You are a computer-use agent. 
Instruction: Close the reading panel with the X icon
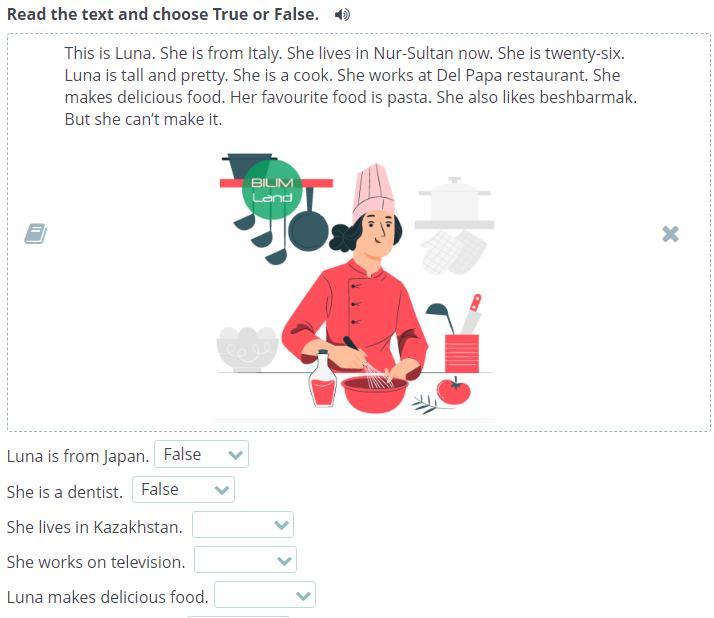670,234
